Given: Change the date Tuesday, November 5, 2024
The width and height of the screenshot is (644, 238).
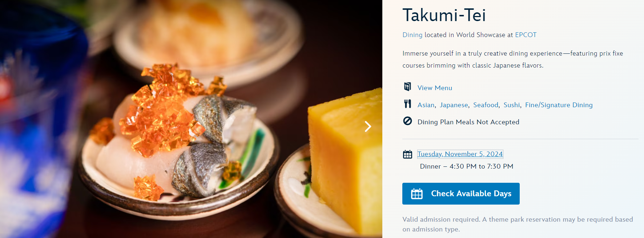Looking at the screenshot, I should coord(460,154).
